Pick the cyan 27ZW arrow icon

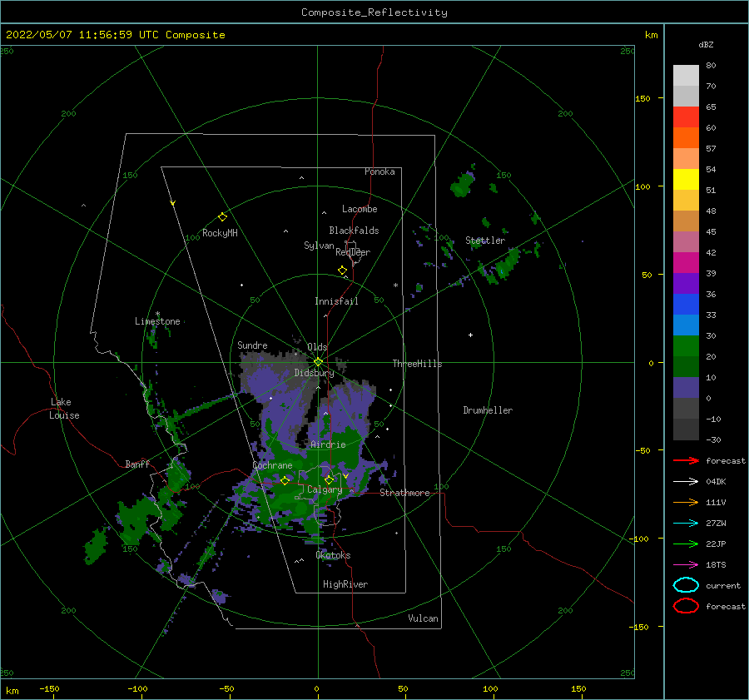[x=686, y=524]
